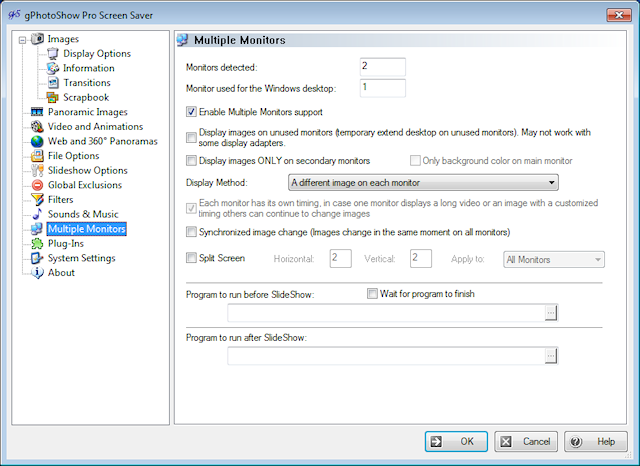Click the Horizontal split value field
The height and width of the screenshot is (466, 640).
(x=341, y=259)
